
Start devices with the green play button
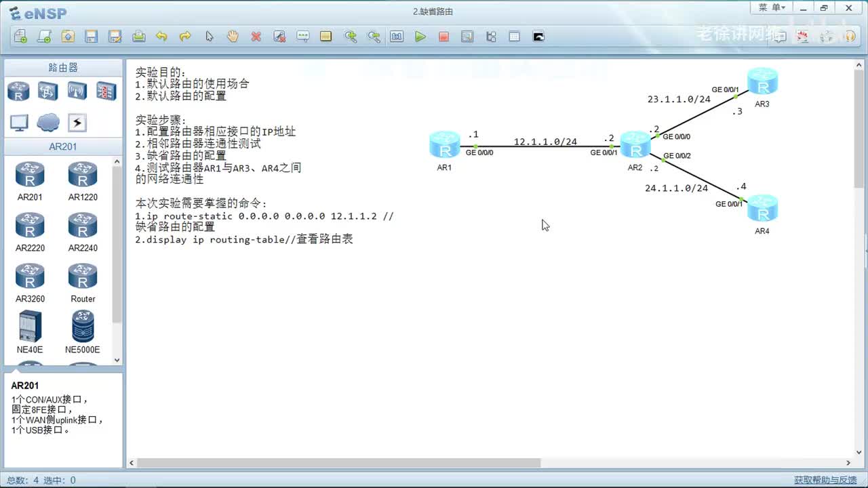[420, 37]
